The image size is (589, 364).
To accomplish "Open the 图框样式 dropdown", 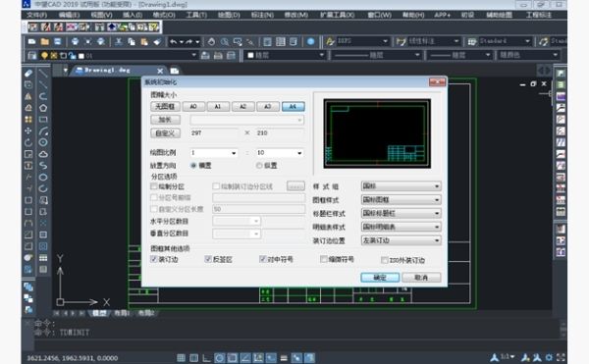I will coord(402,199).
